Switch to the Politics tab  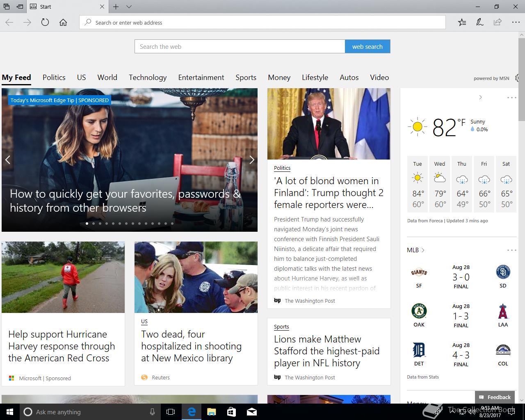54,78
